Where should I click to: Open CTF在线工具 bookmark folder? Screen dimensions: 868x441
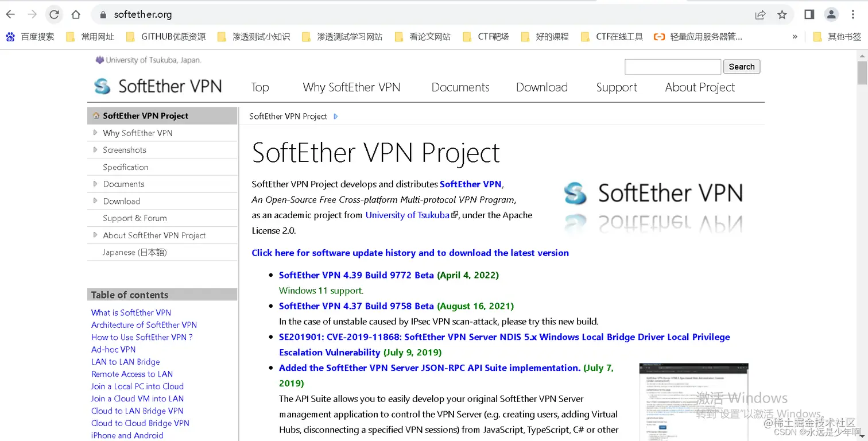[612, 37]
